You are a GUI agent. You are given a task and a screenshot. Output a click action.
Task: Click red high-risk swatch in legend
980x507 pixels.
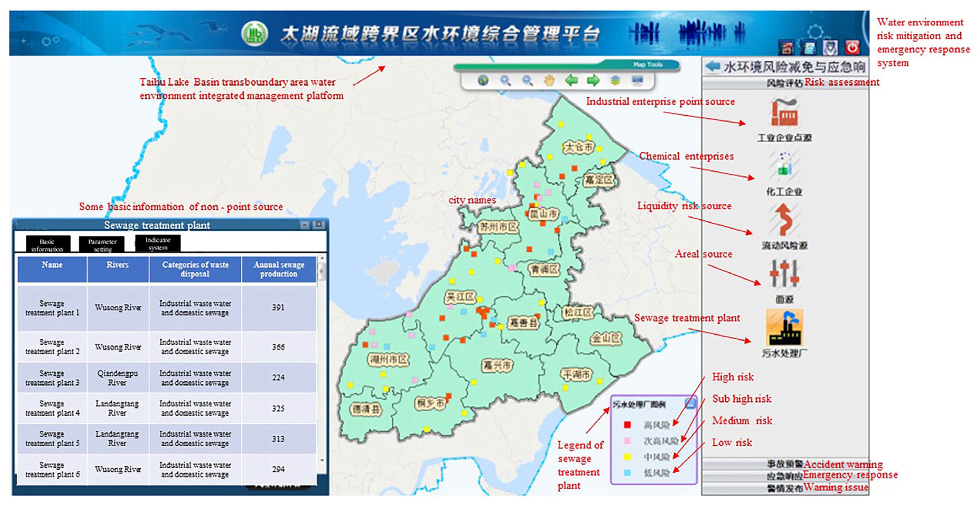(627, 425)
